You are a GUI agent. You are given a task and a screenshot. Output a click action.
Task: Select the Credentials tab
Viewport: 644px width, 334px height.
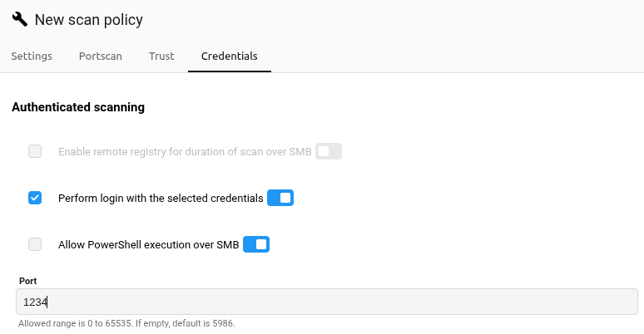[230, 56]
